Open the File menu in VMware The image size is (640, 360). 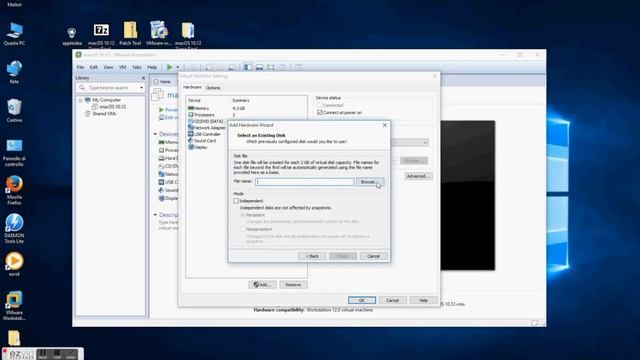pyautogui.click(x=80, y=67)
